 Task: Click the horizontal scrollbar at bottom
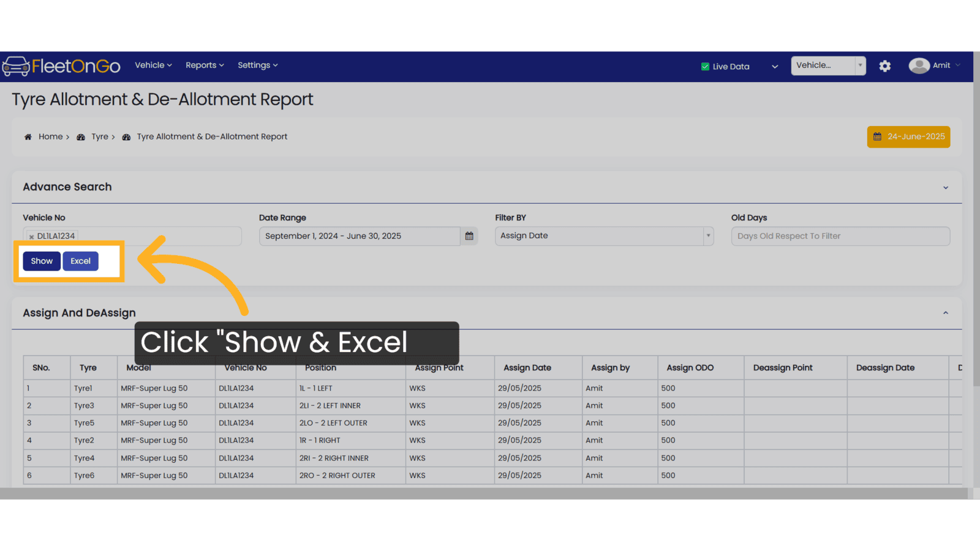(x=484, y=493)
